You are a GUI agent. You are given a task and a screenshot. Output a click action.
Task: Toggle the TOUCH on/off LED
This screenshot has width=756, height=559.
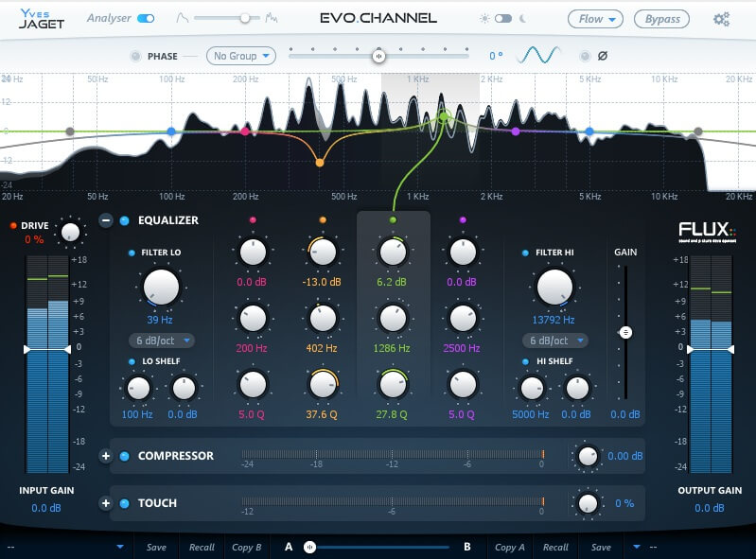point(124,503)
